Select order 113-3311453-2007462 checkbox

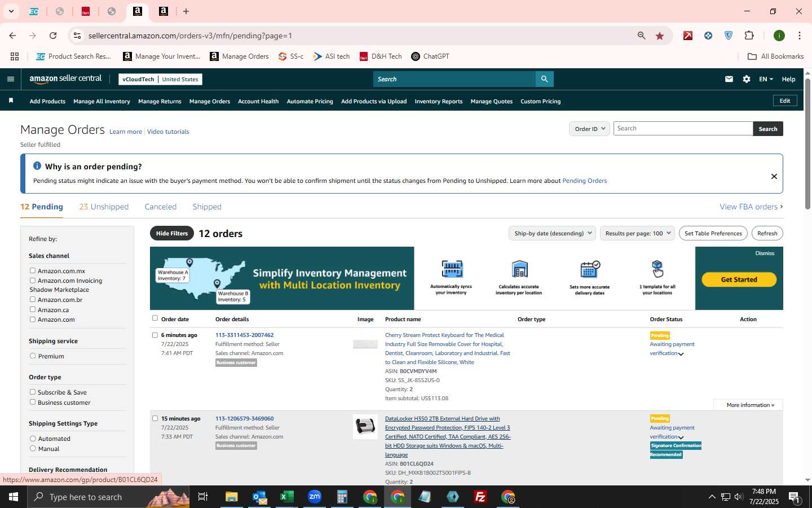coord(155,335)
